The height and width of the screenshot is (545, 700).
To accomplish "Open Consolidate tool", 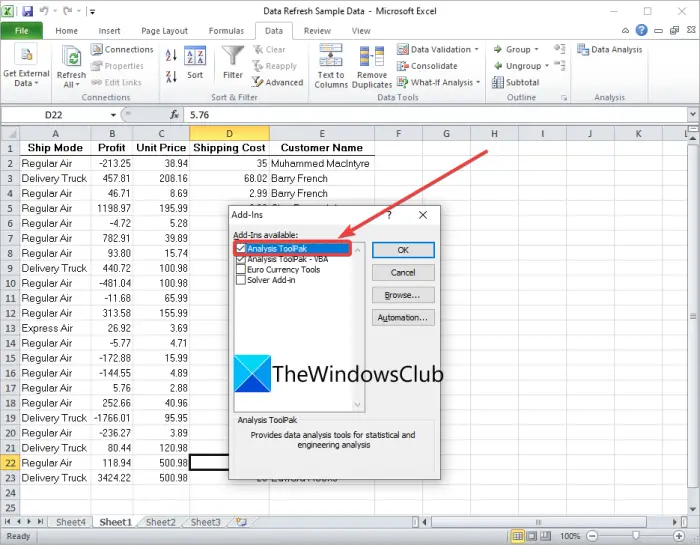I will 427,66.
